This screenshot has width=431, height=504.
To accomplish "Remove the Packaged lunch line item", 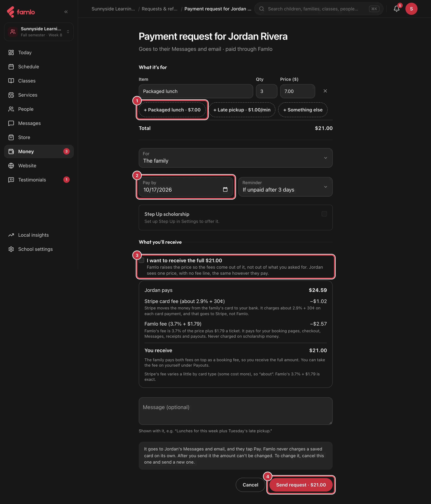I will pos(325,91).
